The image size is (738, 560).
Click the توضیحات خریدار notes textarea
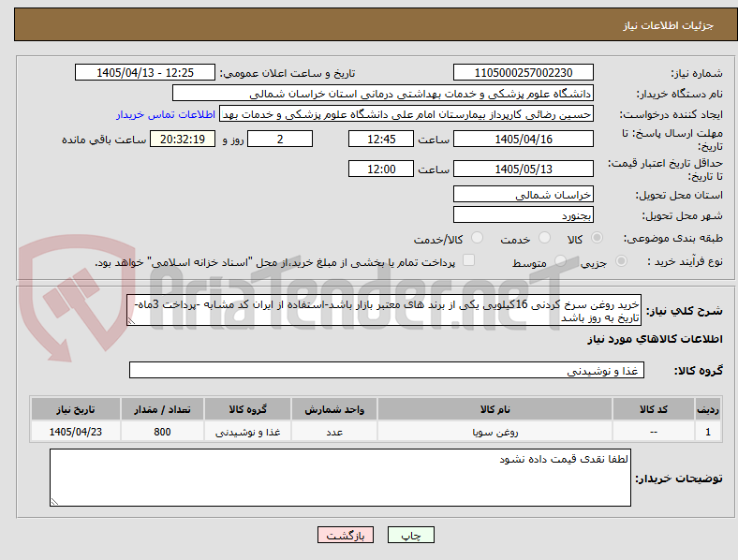(x=340, y=479)
